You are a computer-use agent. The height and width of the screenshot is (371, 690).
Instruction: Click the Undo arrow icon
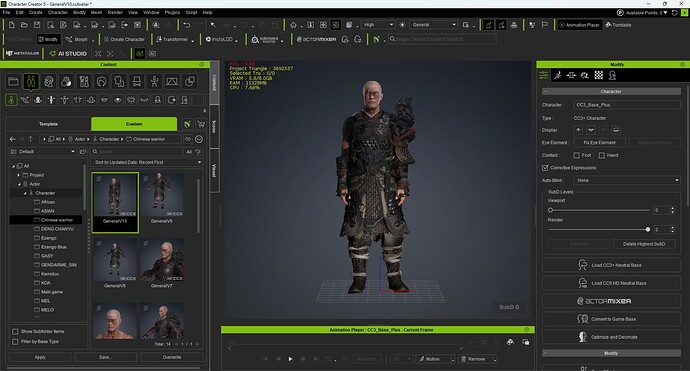187,25
